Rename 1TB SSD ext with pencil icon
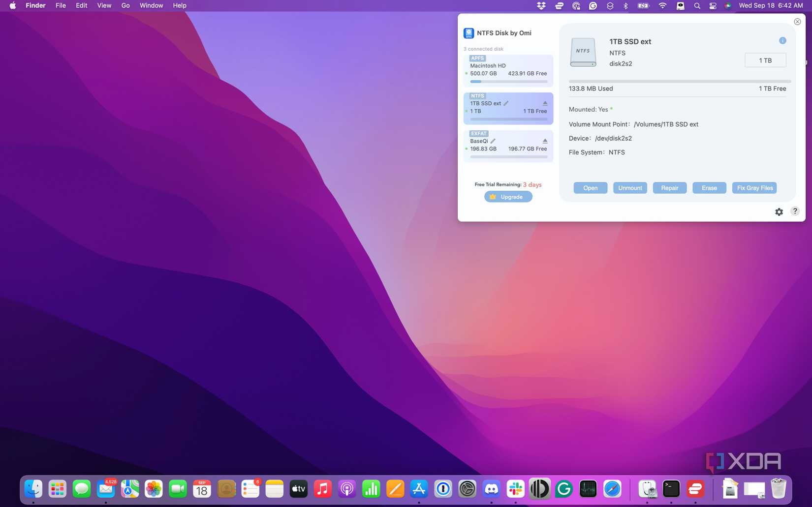The height and width of the screenshot is (507, 812). click(506, 103)
